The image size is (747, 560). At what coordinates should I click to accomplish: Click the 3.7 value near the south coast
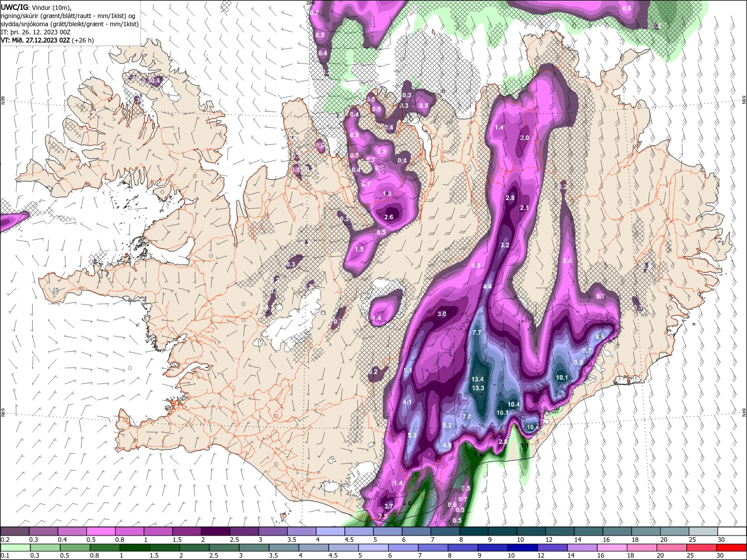(389, 506)
